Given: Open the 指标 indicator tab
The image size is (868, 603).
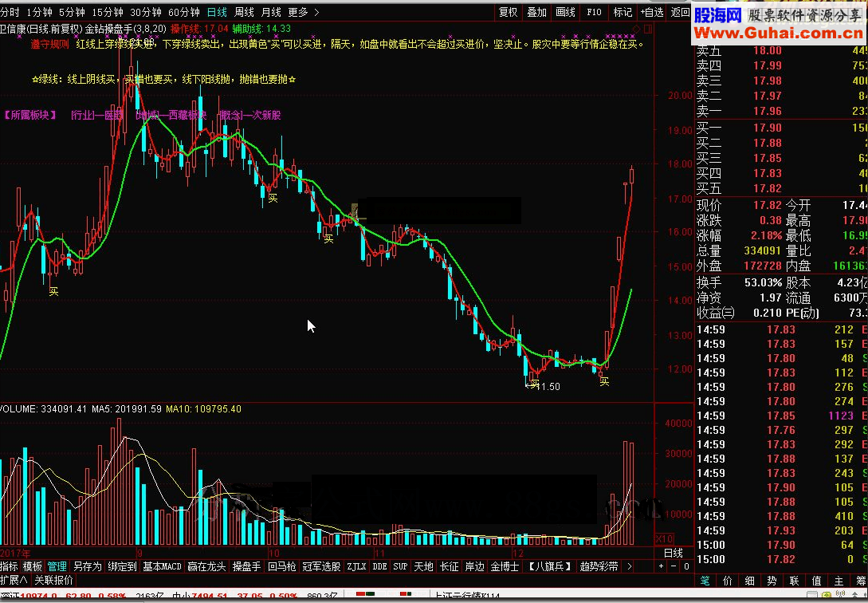Looking at the screenshot, I should click(9, 566).
